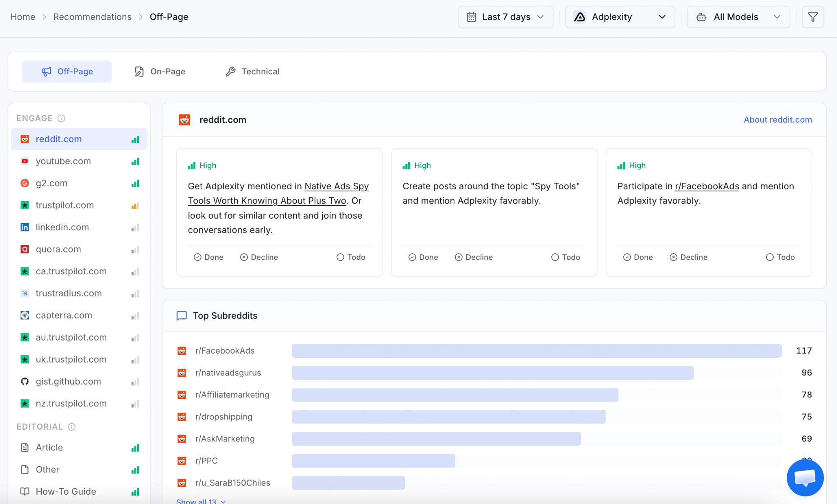Click the r/AskMarketing subreddit row label
837x504 pixels.
(225, 439)
